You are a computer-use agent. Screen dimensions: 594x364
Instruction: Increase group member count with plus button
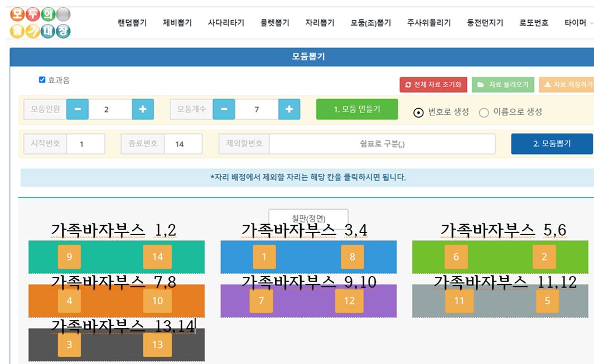143,109
